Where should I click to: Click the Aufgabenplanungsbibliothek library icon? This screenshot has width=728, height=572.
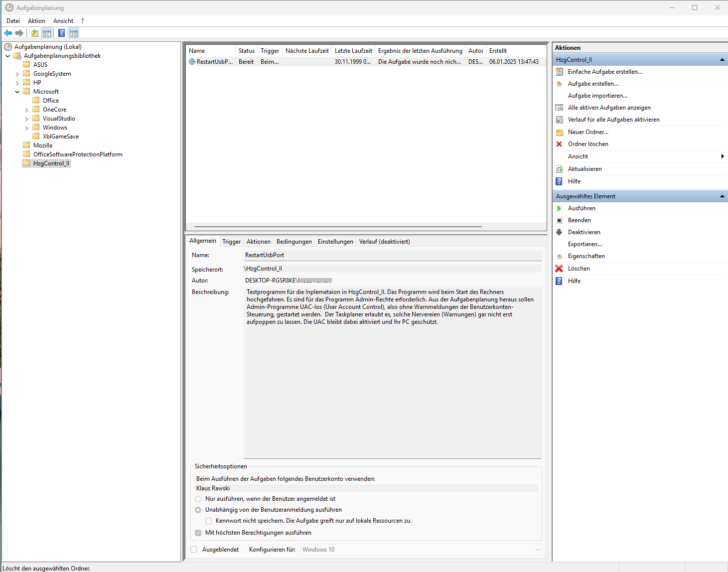tap(17, 56)
